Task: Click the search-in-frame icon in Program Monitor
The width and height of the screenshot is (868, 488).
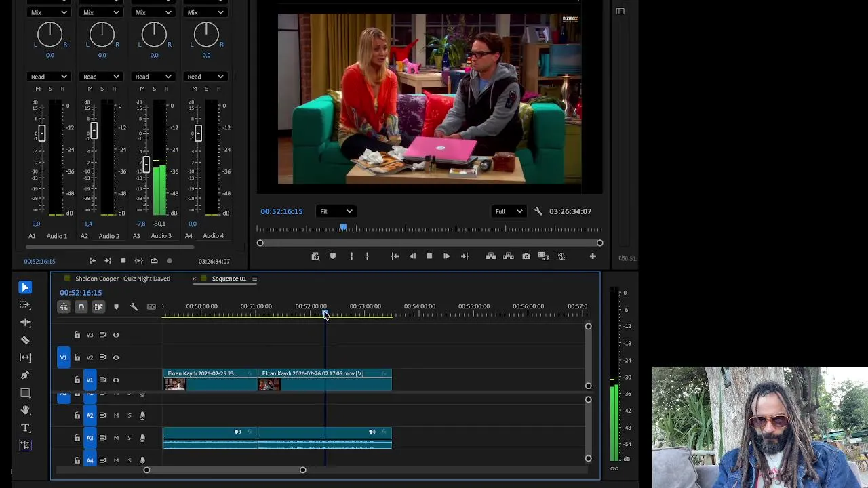Action: point(315,256)
